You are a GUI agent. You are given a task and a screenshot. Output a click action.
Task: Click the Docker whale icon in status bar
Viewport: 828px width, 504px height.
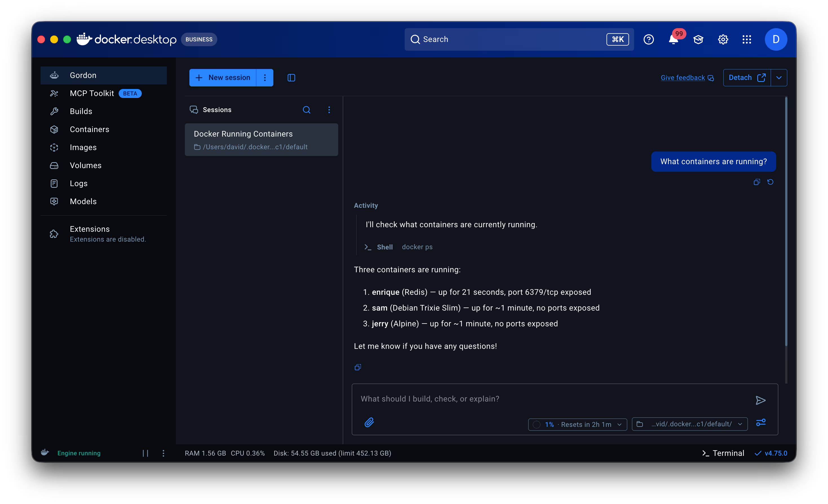[x=45, y=453]
